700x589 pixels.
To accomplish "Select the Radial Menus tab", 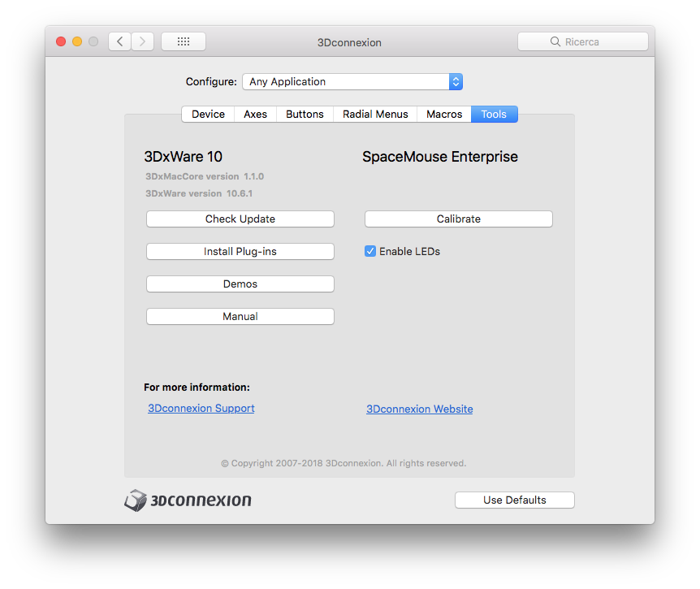I will [375, 115].
